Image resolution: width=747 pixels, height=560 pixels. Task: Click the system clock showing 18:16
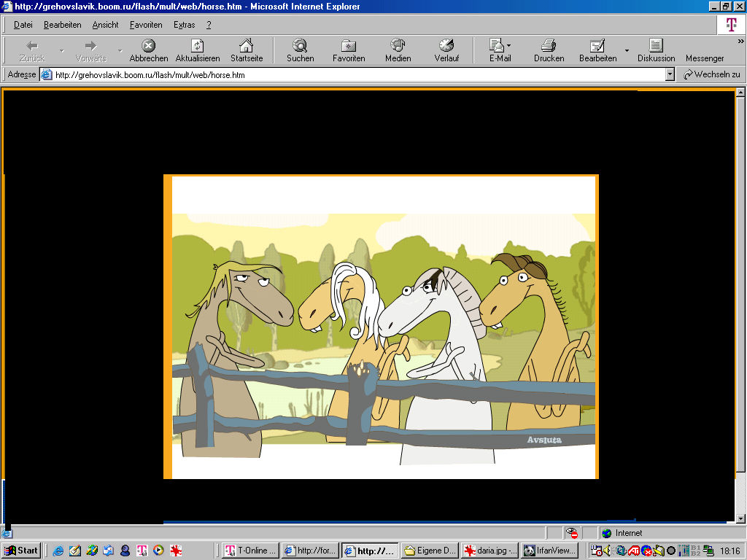(729, 551)
